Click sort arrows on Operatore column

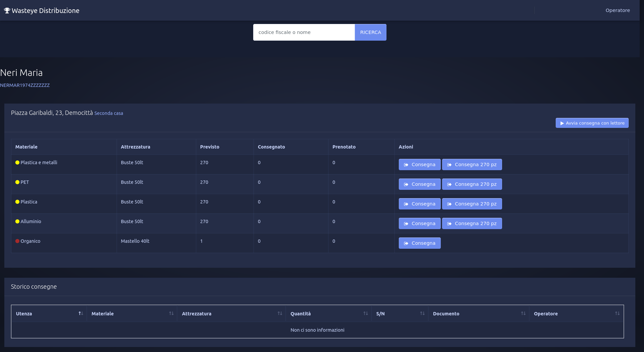coord(617,313)
